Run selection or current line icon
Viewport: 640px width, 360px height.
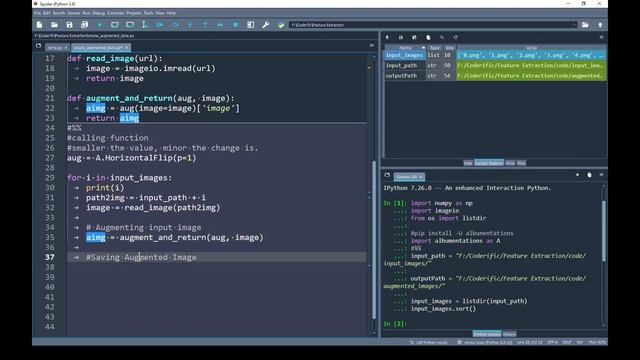[145, 25]
